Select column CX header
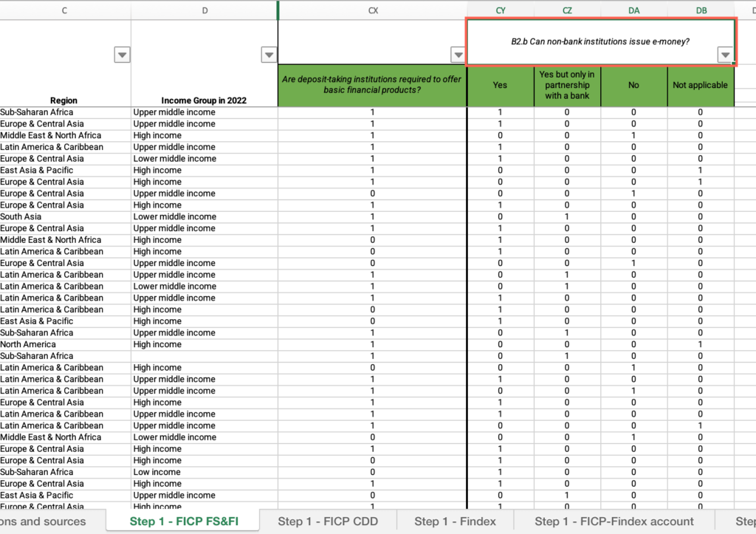756x534 pixels. (x=373, y=10)
